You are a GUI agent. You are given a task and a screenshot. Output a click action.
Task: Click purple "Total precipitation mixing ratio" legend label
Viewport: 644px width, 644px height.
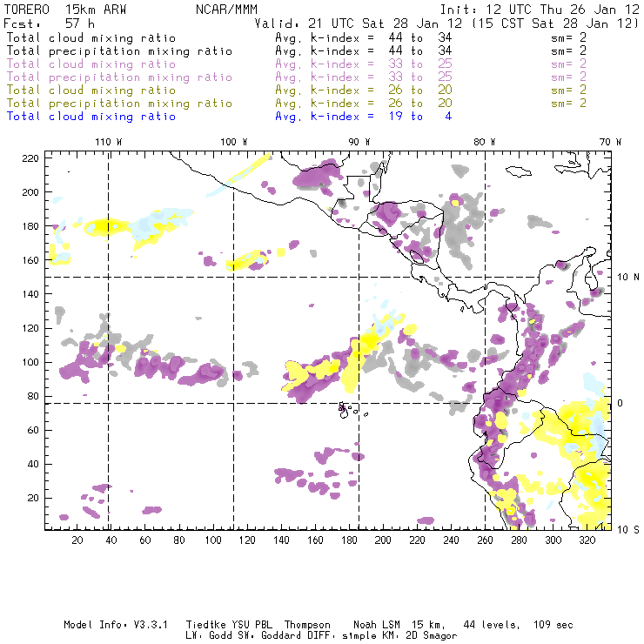pos(119,77)
